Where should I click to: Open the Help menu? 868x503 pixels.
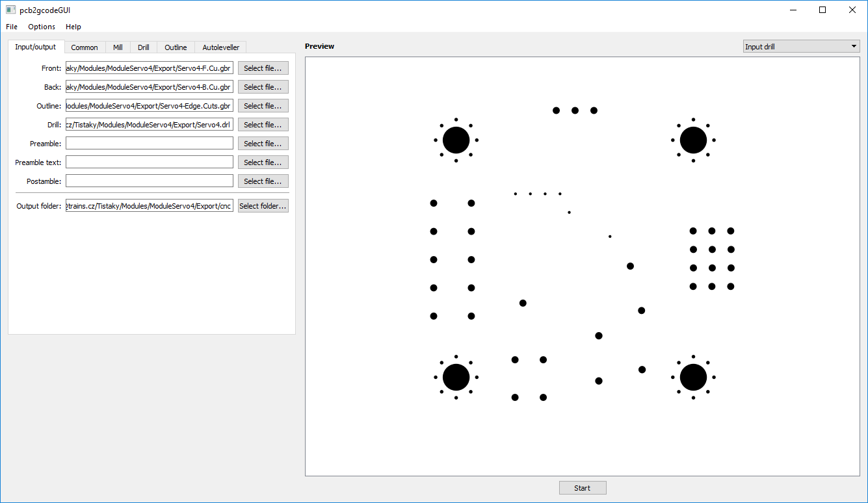(73, 27)
